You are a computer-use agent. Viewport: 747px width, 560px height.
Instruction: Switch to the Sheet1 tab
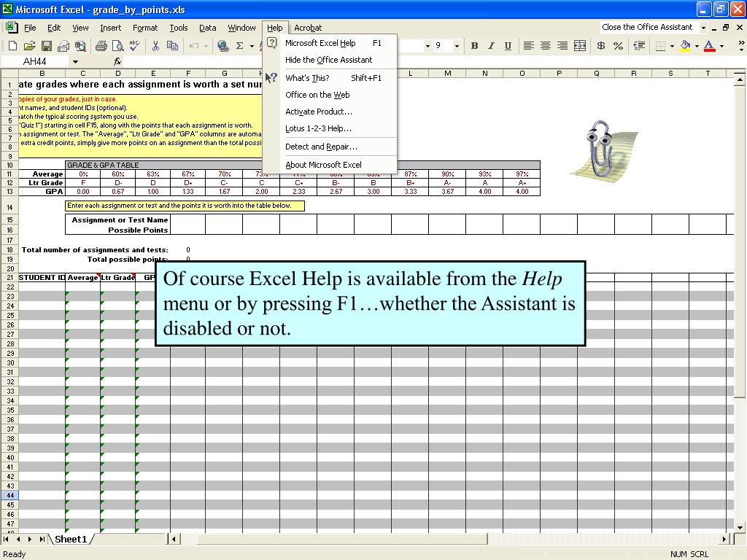[x=71, y=539]
